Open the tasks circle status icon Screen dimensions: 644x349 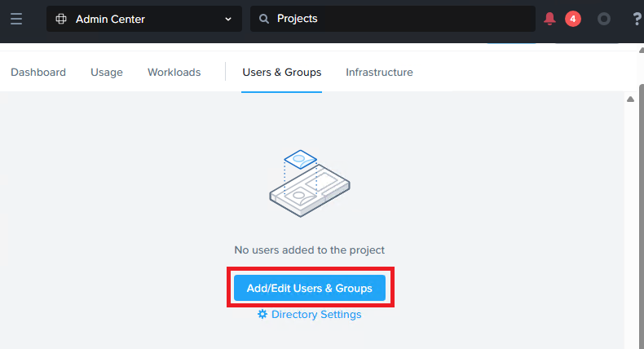pos(604,19)
